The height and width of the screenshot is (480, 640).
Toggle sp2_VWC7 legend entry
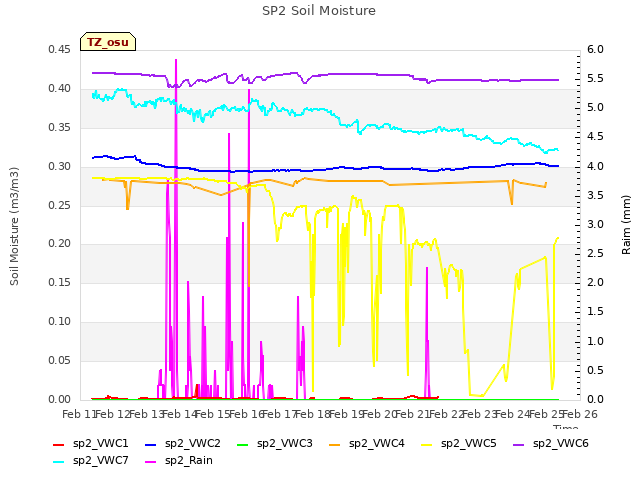pyautogui.click(x=91, y=461)
